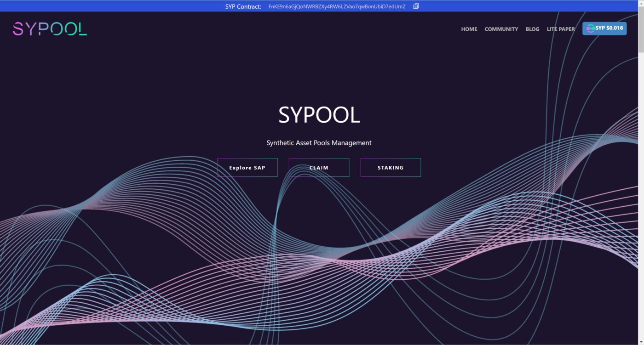Click the STAKING button

391,168
